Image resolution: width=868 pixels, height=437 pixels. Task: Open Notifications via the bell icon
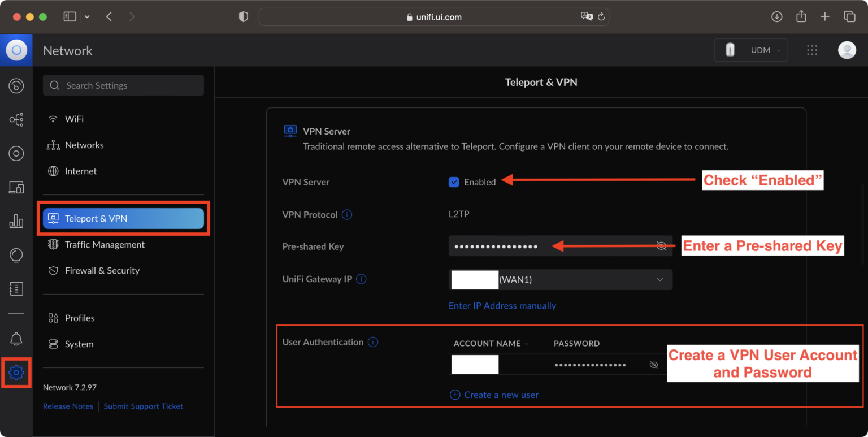[x=16, y=338]
